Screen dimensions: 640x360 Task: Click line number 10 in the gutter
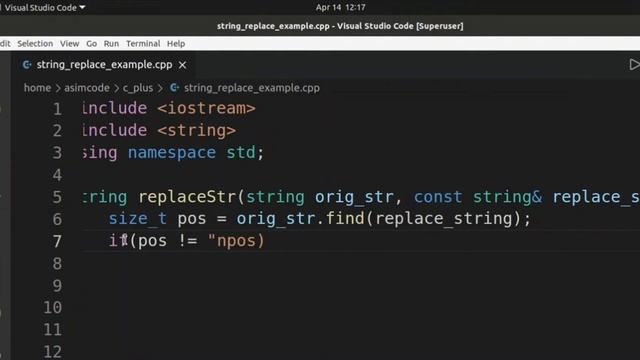click(53, 307)
